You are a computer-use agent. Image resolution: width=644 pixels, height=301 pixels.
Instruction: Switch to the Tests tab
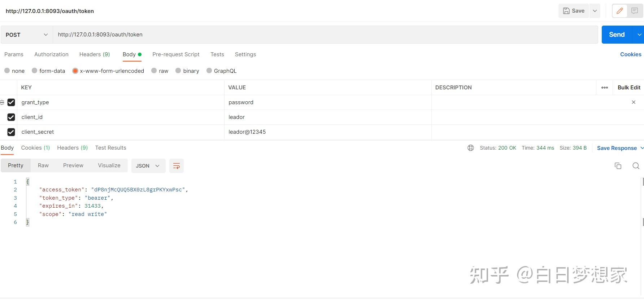[217, 54]
